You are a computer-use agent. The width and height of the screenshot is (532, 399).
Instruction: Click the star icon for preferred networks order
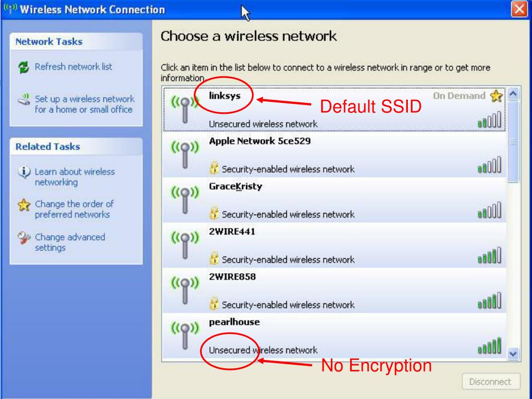pos(24,205)
